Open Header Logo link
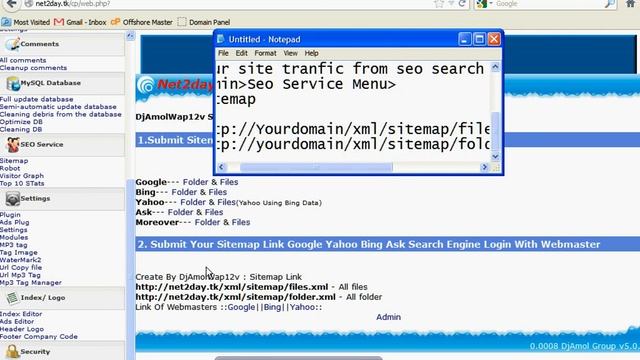640x360 pixels. (22, 329)
